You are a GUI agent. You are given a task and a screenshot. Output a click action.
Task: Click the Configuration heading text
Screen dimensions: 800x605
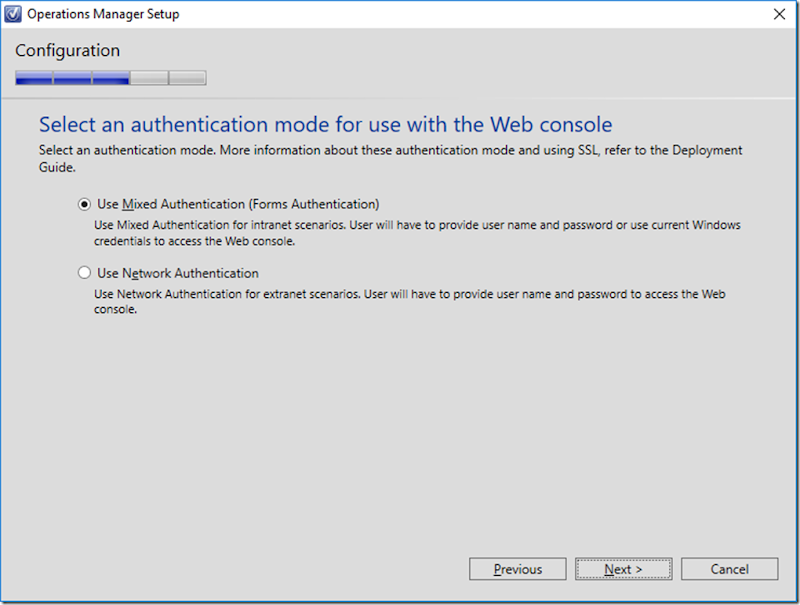(67, 51)
